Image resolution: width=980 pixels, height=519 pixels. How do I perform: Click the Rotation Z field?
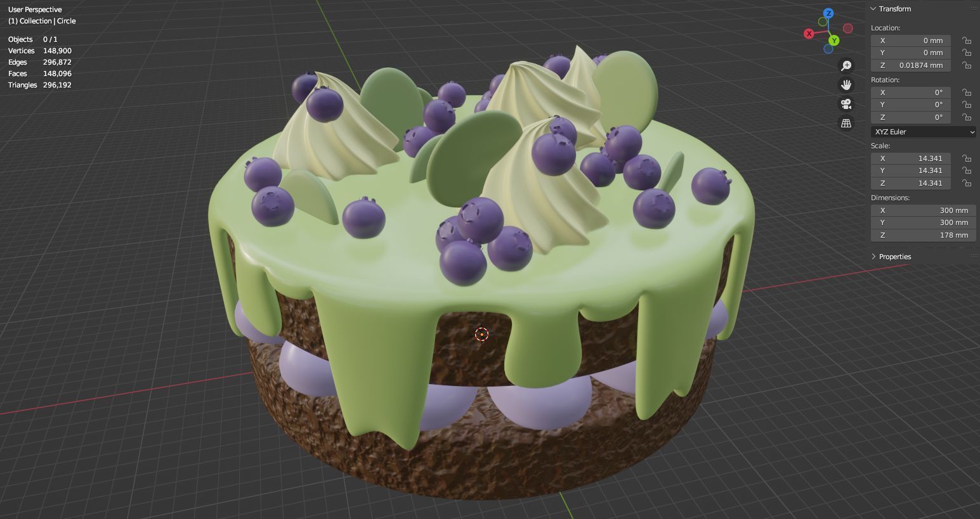(x=911, y=117)
